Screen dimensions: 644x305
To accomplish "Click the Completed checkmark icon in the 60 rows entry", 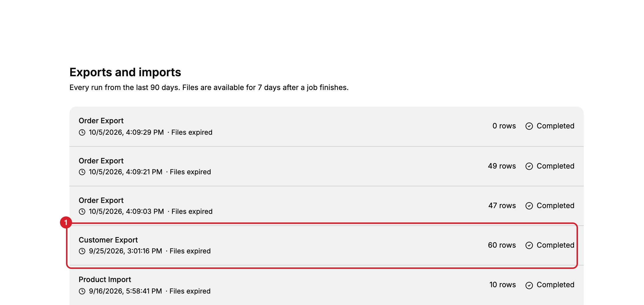I will pos(529,245).
